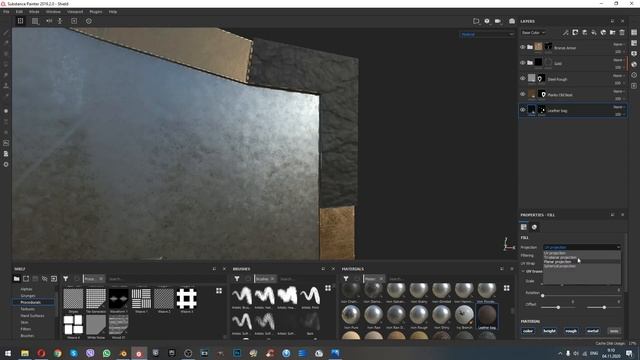Click the camera icon in viewport toolbar

click(x=498, y=21)
